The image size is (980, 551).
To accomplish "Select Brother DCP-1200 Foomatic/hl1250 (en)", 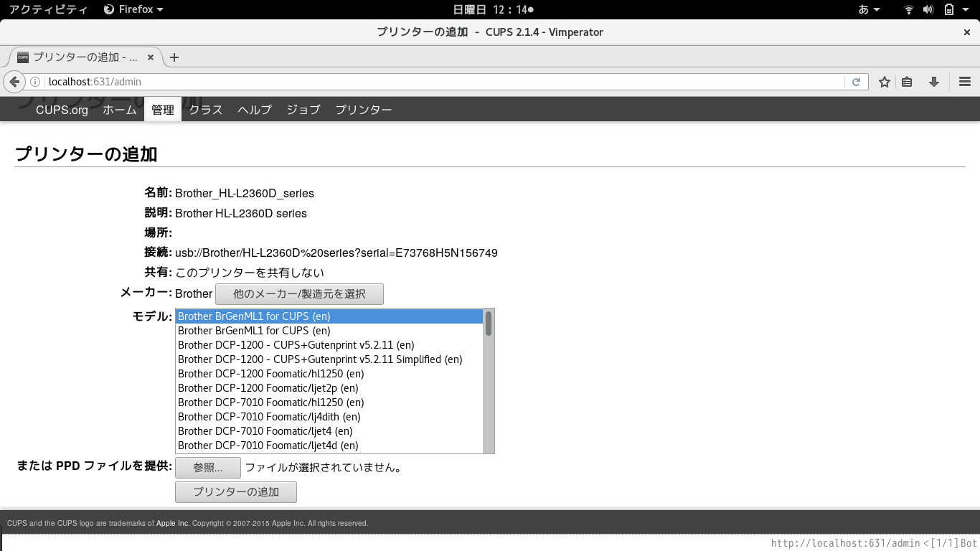I will point(329,374).
